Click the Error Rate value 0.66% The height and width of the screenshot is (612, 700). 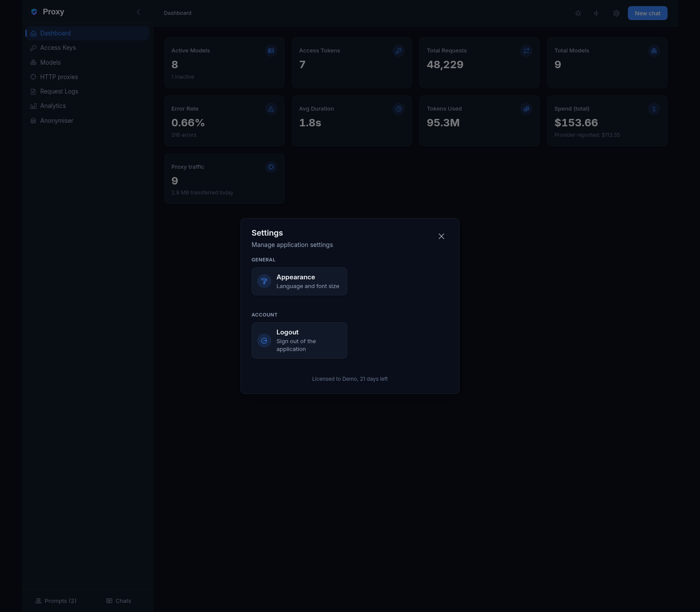pos(188,123)
